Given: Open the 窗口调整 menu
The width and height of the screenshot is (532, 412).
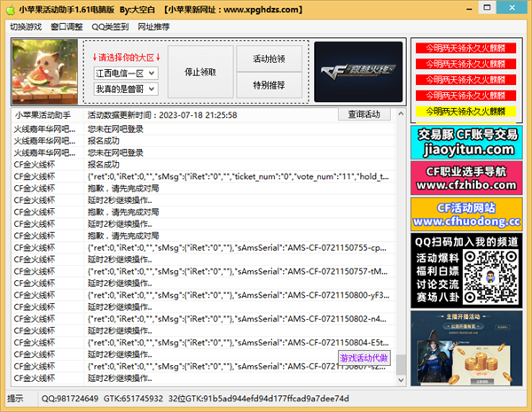Looking at the screenshot, I should (x=66, y=27).
